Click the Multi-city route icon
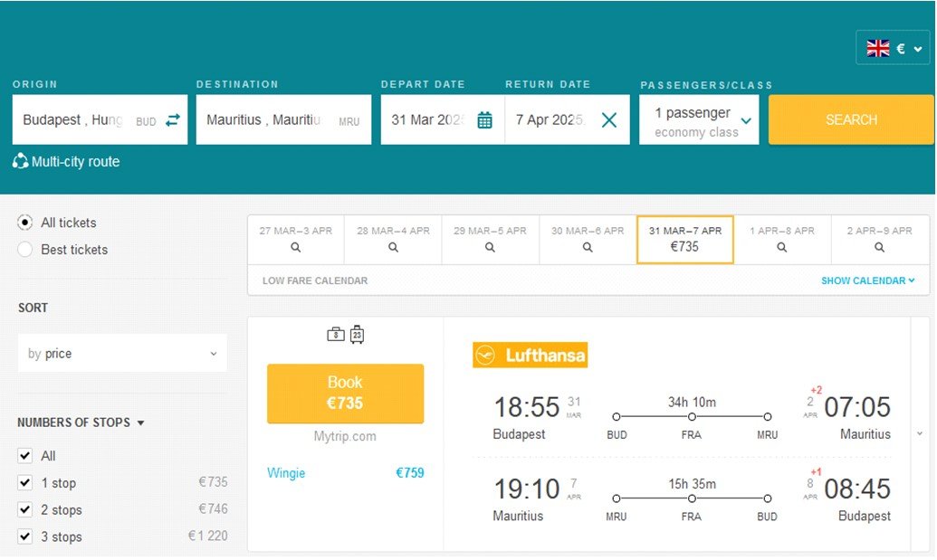The height and width of the screenshot is (560, 937). pyautogui.click(x=20, y=161)
